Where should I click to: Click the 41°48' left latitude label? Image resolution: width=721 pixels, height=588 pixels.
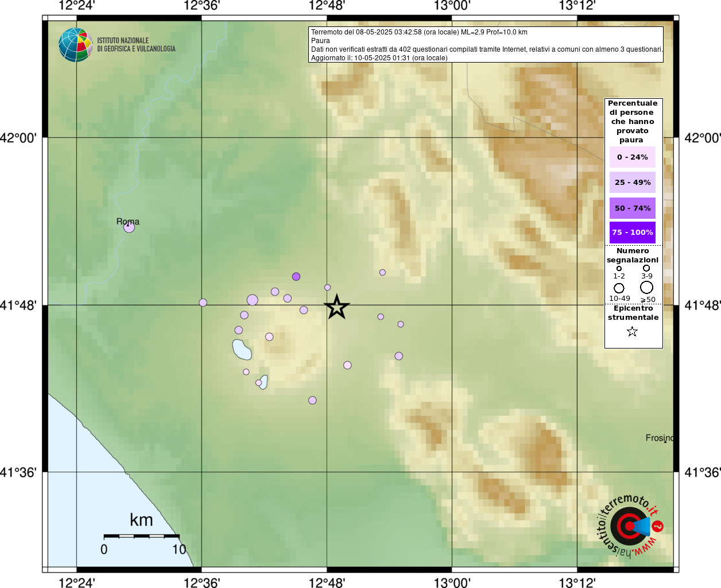(x=18, y=305)
